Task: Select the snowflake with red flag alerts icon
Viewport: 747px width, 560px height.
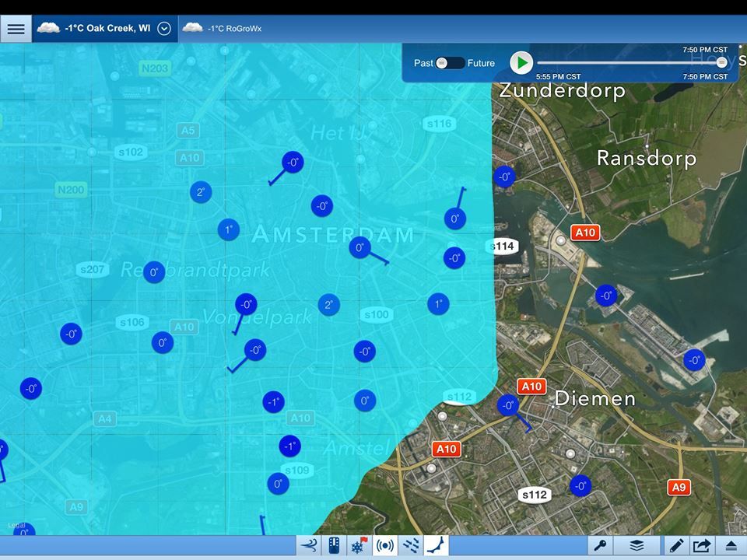Action: [x=359, y=546]
